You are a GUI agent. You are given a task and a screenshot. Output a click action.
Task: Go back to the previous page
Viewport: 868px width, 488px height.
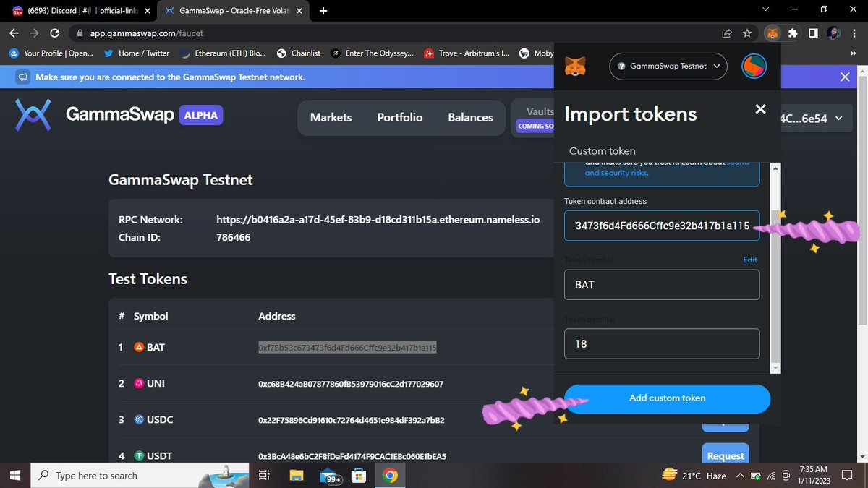14,33
